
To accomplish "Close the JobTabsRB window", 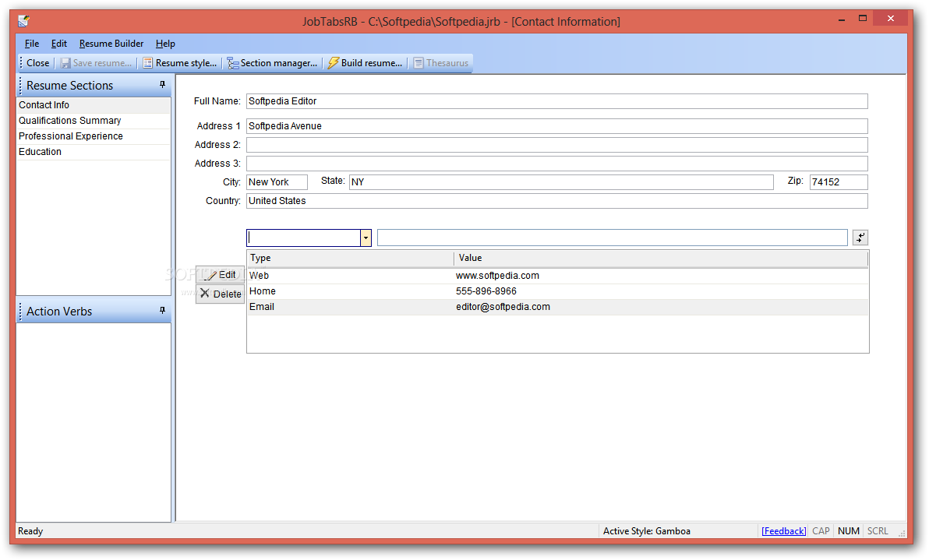I will [x=891, y=19].
